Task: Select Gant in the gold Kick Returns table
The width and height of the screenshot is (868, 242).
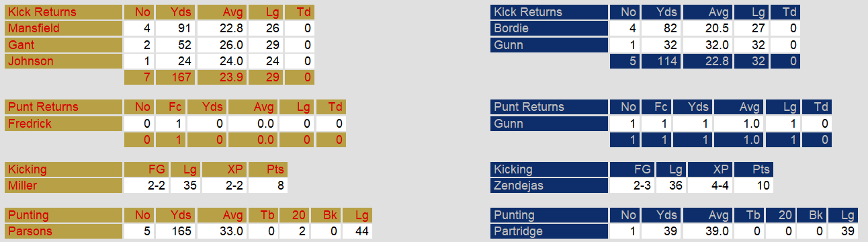Action: [21, 45]
